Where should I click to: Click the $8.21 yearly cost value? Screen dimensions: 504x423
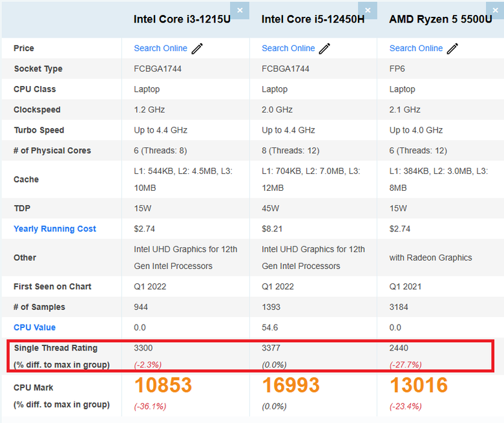272,229
